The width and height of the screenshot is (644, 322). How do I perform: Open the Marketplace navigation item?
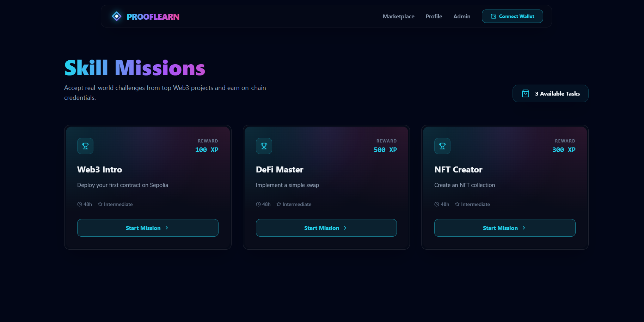398,16
